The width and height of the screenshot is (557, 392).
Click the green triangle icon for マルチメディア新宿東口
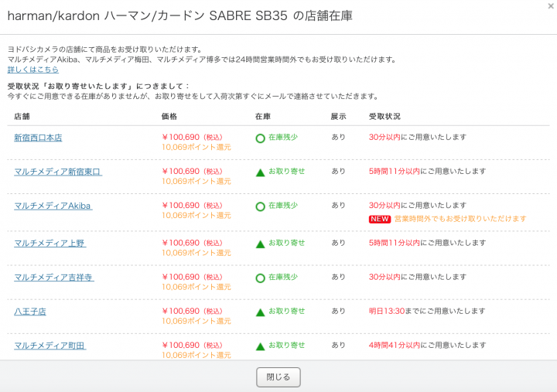(261, 172)
